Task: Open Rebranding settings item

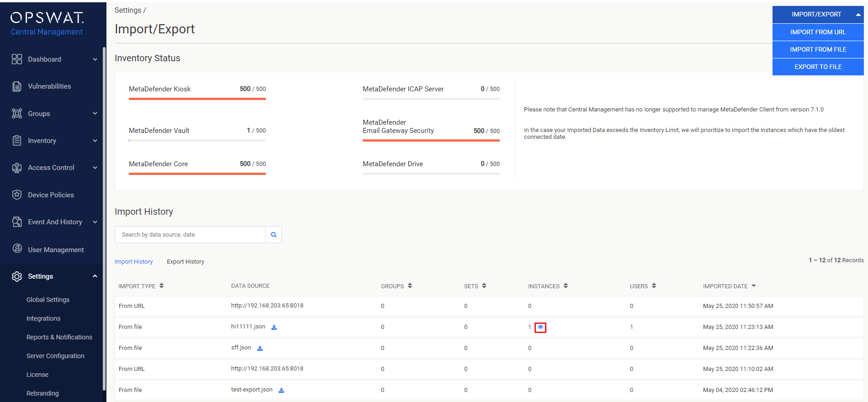Action: [x=42, y=393]
